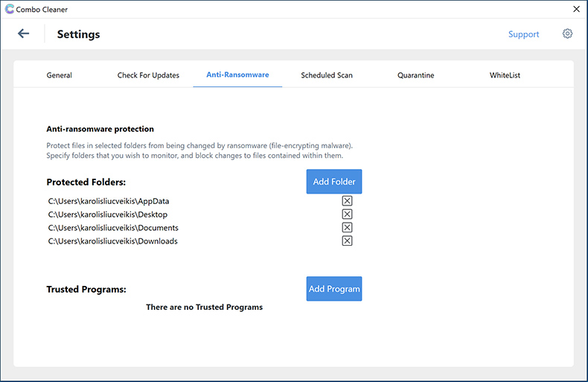588x382 pixels.
Task: Select the C:\Users\karolisliucveikis\Desktop path
Action: (108, 214)
